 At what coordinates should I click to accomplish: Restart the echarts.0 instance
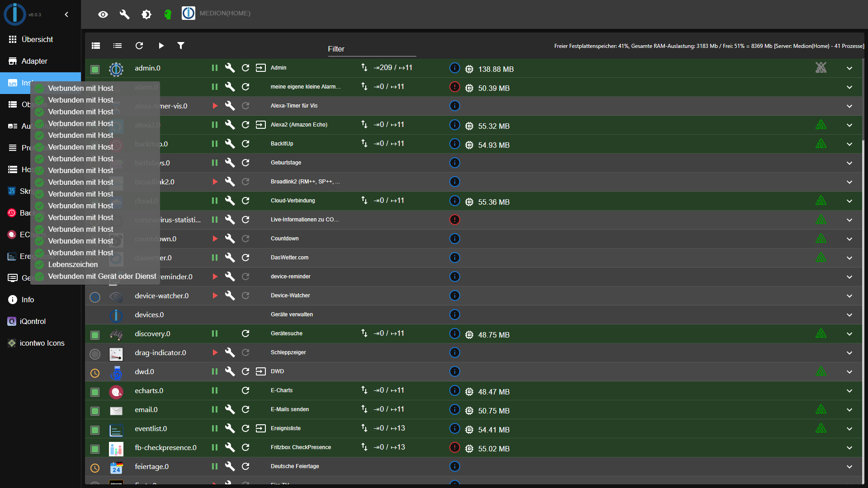(245, 390)
